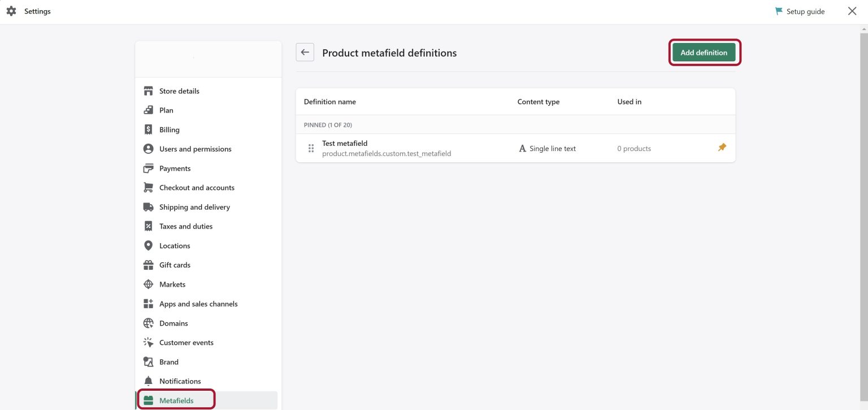Screen dimensions: 868x410
Task: Open the Test metafield definition
Action: point(345,143)
